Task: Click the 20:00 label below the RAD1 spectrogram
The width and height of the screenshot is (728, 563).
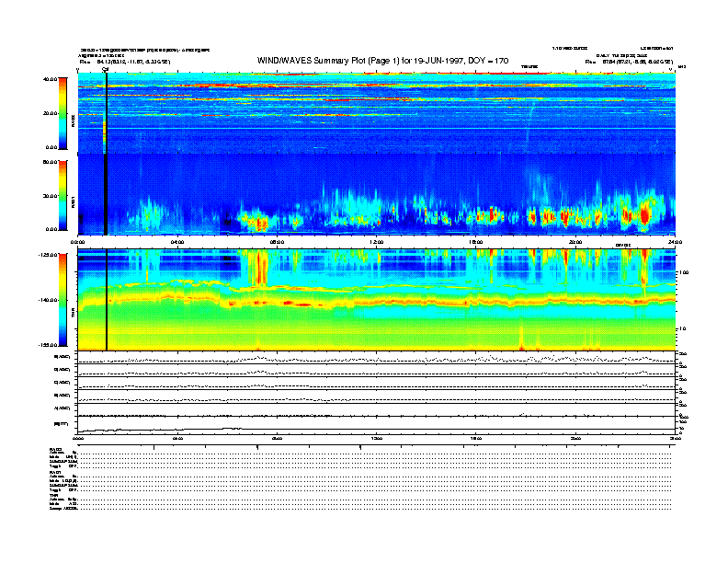Action: pos(575,242)
